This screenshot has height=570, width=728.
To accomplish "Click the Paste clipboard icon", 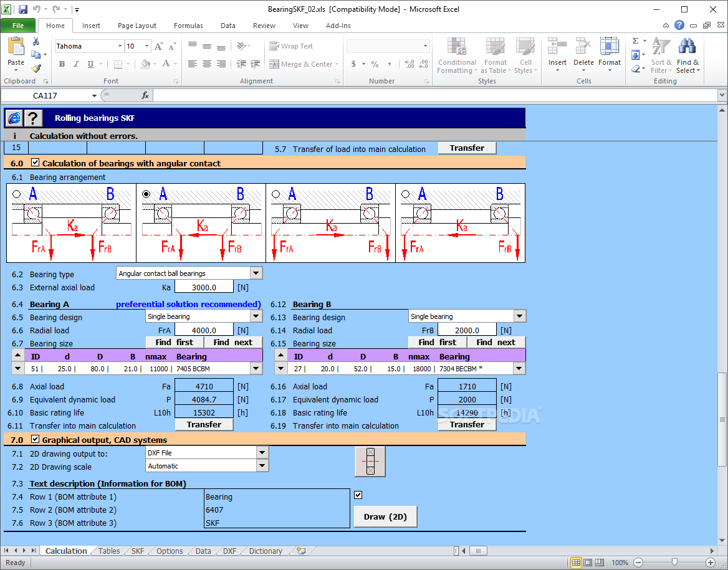I will coord(16,47).
